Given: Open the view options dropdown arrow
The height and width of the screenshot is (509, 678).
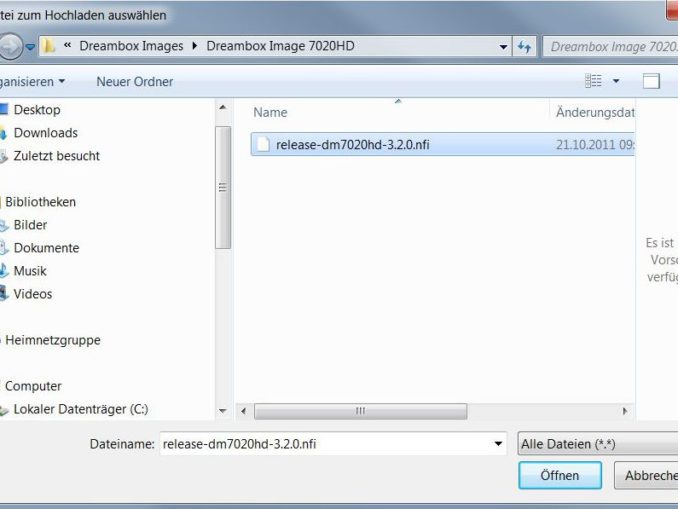Looking at the screenshot, I should click(x=616, y=81).
